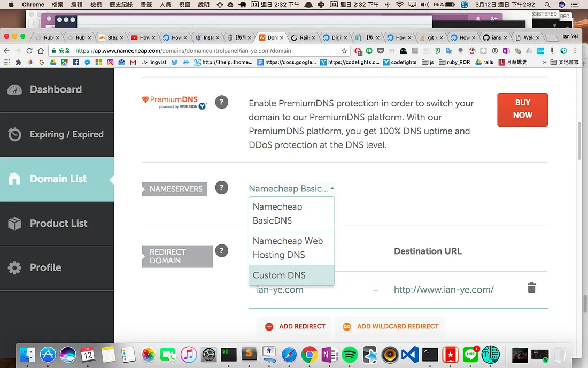Choose Namecheap Web Hosting DNS option

[291, 248]
